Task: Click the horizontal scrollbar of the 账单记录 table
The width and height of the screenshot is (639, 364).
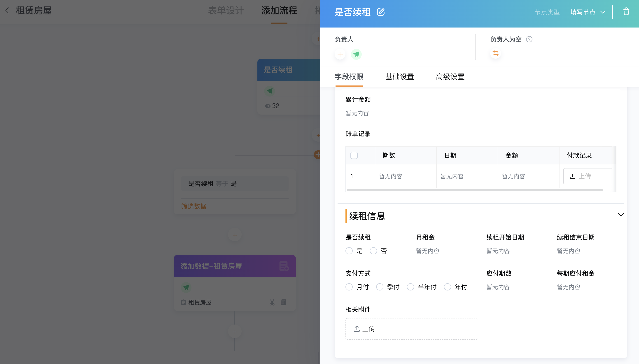Action: [x=475, y=190]
